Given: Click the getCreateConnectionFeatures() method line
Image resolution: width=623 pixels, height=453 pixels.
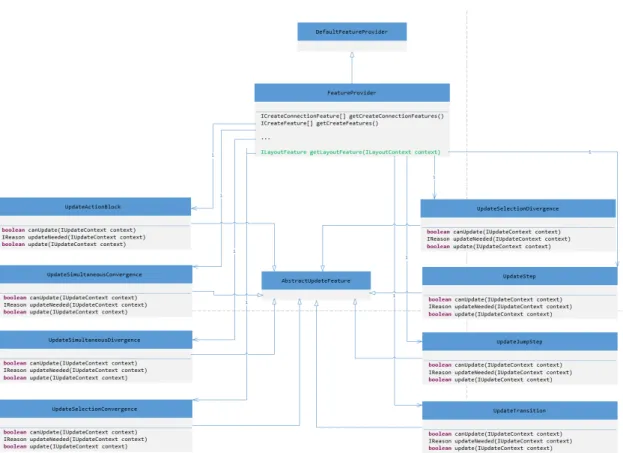Looking at the screenshot, I should [352, 116].
